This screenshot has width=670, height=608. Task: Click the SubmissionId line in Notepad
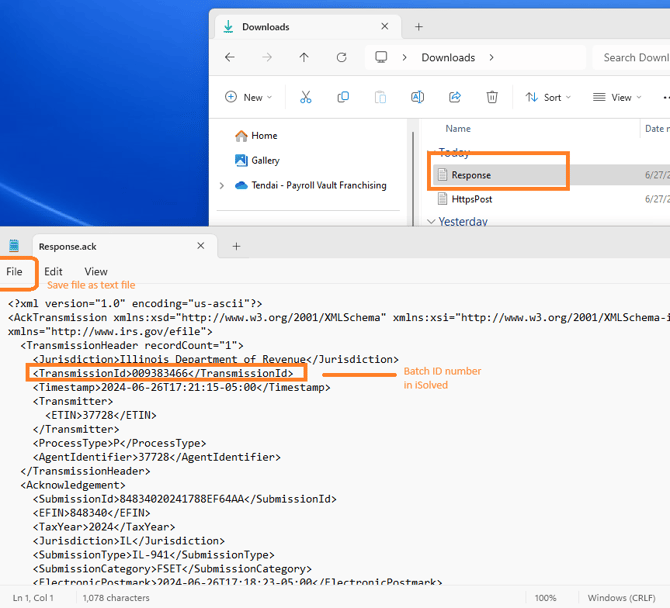[185, 499]
